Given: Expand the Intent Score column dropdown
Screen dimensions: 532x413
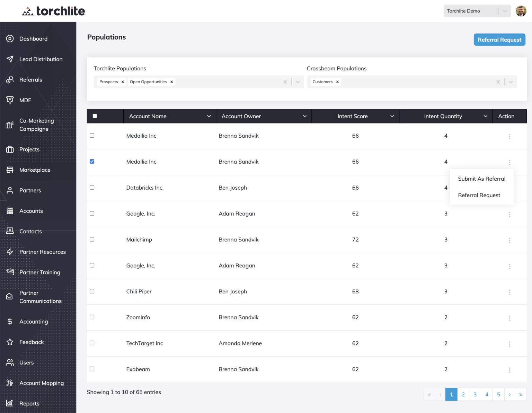Looking at the screenshot, I should coord(392,116).
